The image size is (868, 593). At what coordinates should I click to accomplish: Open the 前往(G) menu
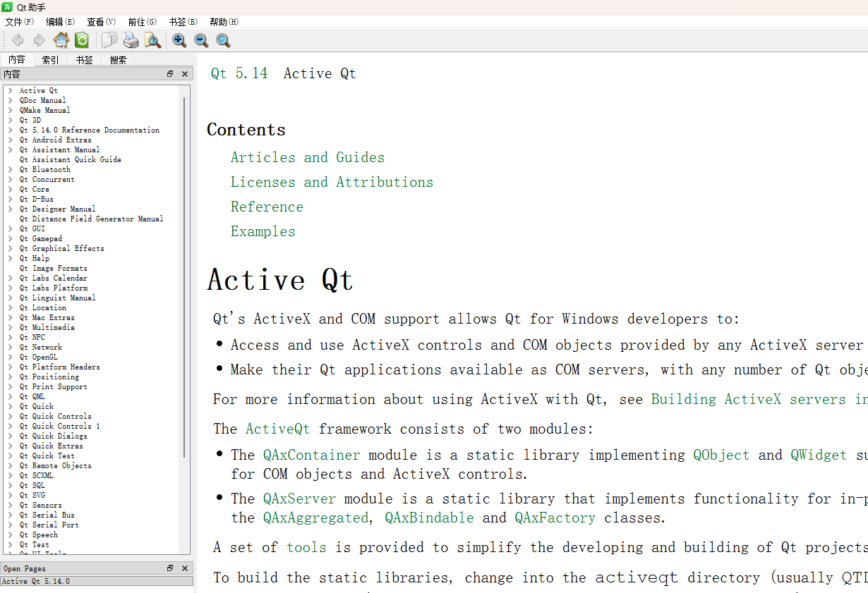coord(142,22)
